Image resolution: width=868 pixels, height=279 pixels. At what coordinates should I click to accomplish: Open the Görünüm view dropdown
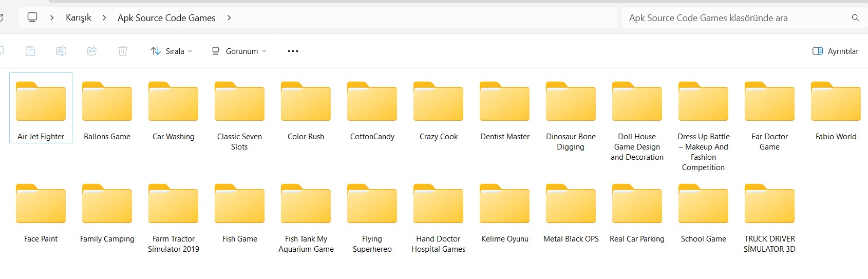tap(239, 51)
